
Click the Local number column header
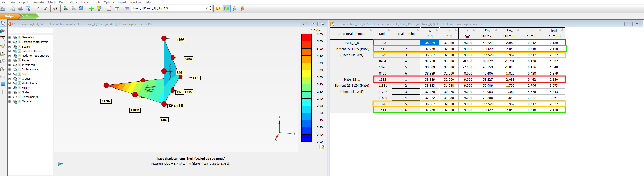tap(406, 34)
